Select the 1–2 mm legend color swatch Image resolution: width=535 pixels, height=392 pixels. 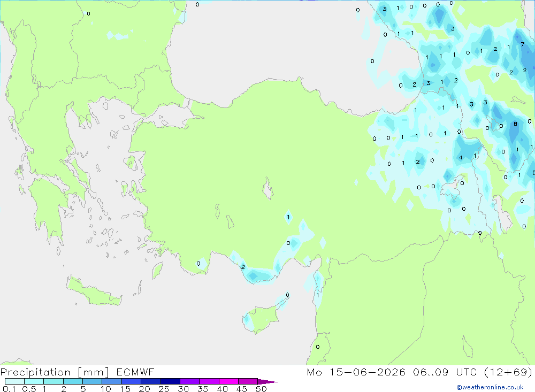[x=53, y=381]
